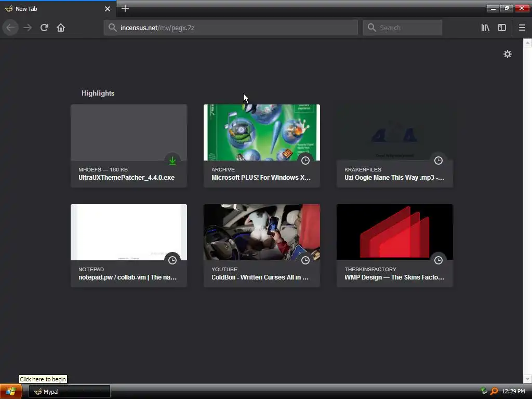This screenshot has width=532, height=399.
Task: Open notepad.pw / collab-vm title link
Action: point(128,277)
